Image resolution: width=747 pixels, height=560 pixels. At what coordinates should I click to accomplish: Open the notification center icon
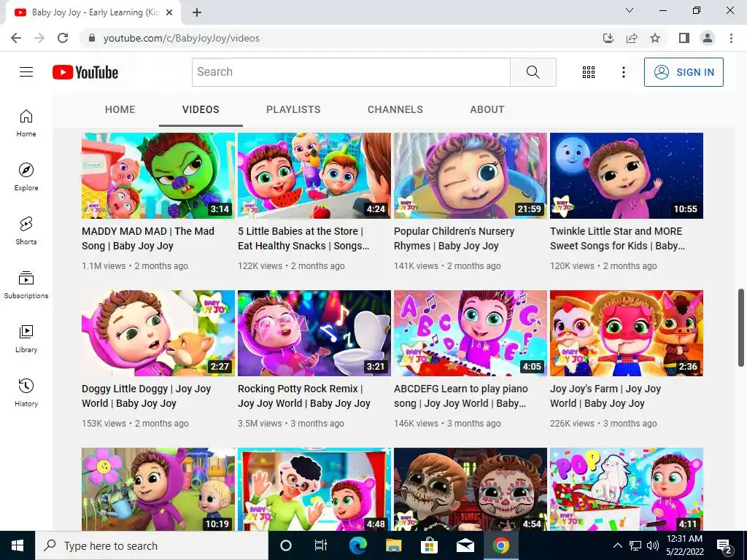[724, 545]
